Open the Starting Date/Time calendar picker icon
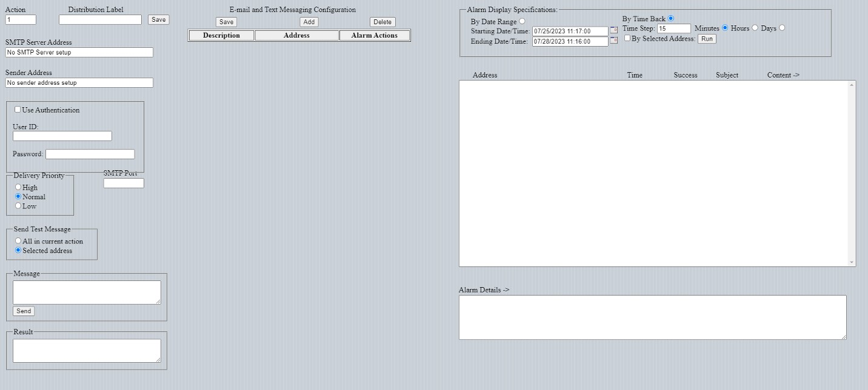The width and height of the screenshot is (868, 390). pos(613,30)
